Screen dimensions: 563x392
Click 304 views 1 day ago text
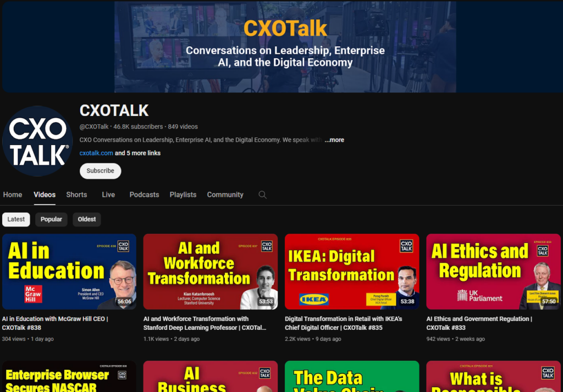click(x=27, y=339)
